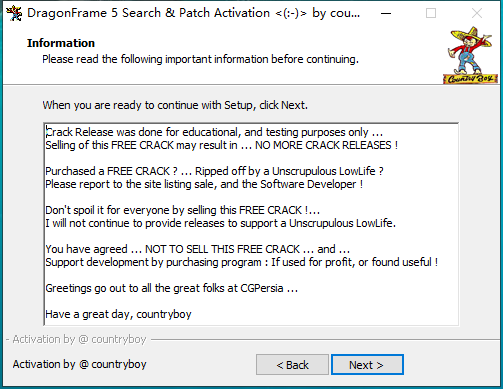503x389 pixels.
Task: Select the bold Information heading
Action: click(61, 43)
